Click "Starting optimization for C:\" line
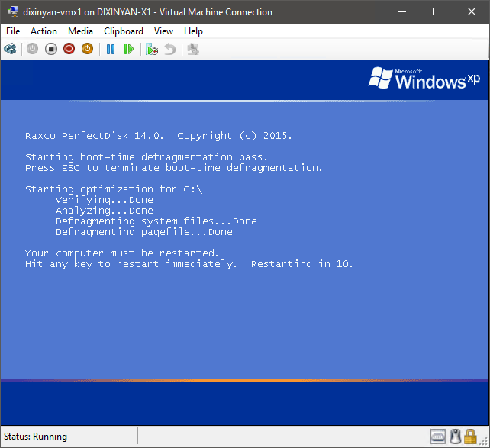The height and width of the screenshot is (448, 490). click(x=114, y=189)
